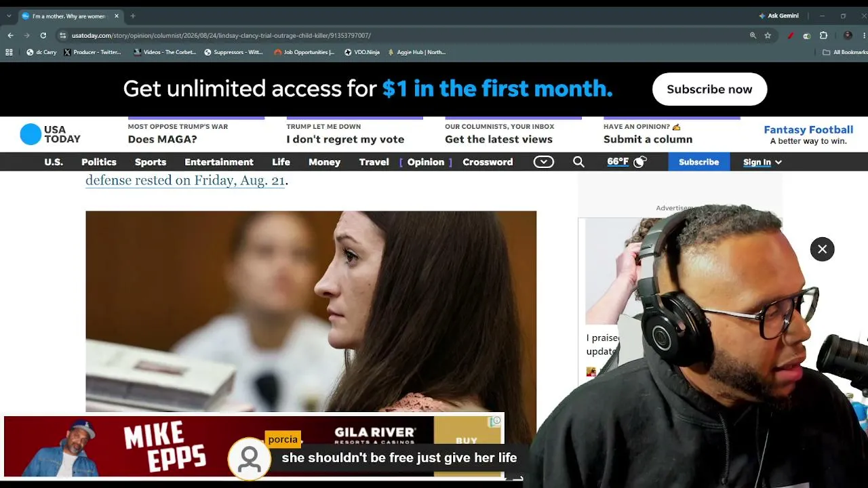Click the Mike Epps Gila River ad

click(x=254, y=447)
